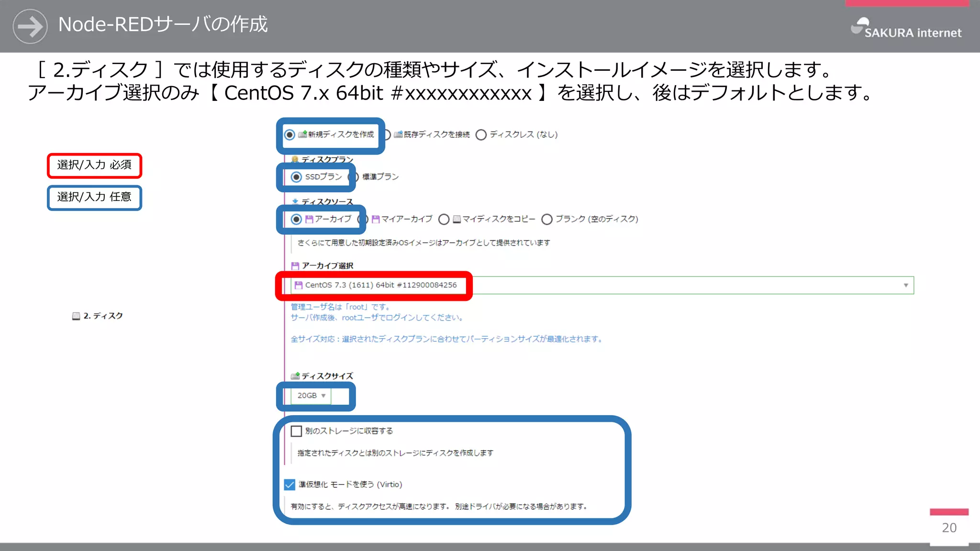Select the 新規ディスクを作成 radio button
This screenshot has width=980, height=551.
[290, 135]
